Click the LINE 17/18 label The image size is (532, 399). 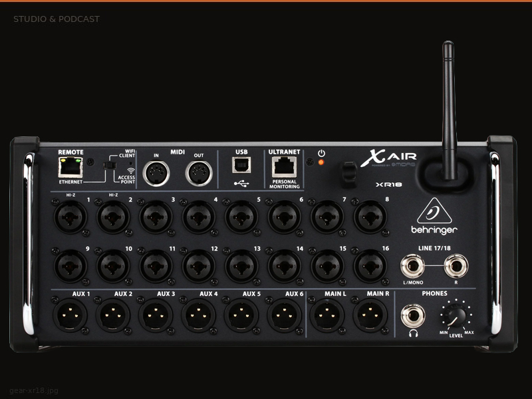(434, 248)
